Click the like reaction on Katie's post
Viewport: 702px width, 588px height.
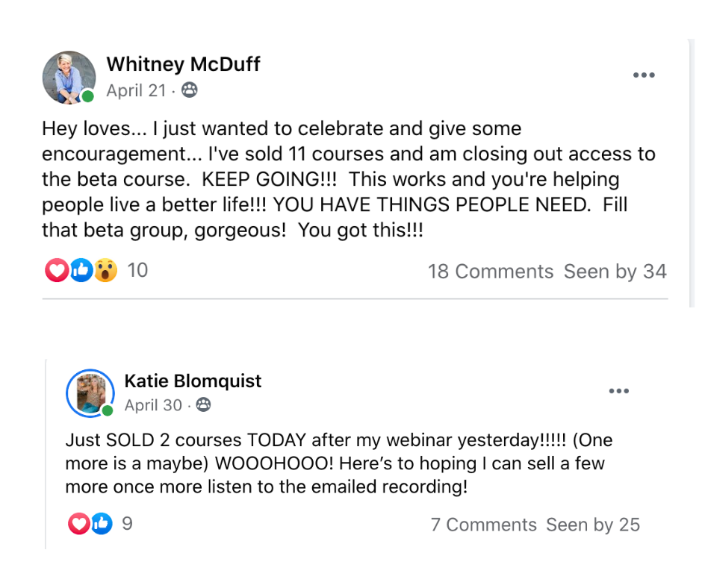102,525
